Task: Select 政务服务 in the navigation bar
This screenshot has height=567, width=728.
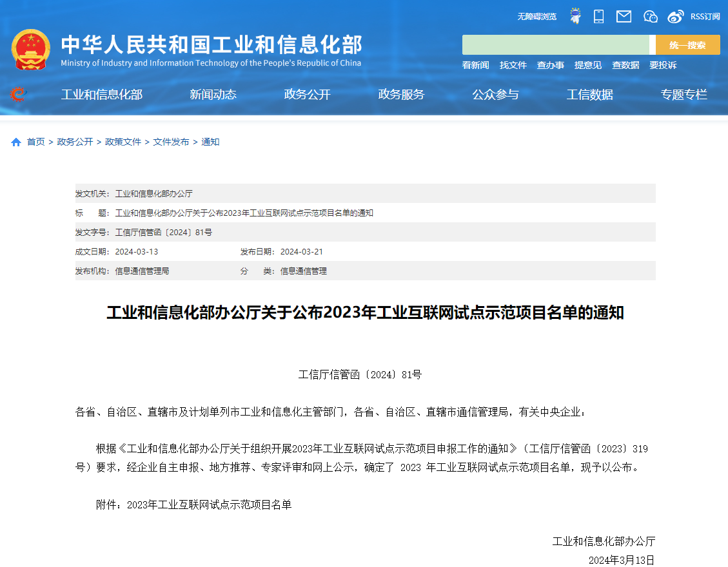Action: 401,95
